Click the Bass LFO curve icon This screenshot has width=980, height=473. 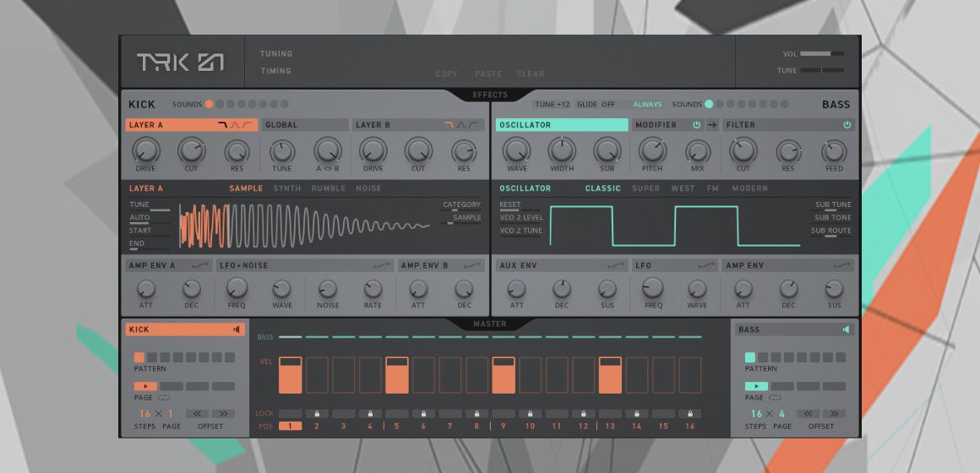[x=707, y=265]
